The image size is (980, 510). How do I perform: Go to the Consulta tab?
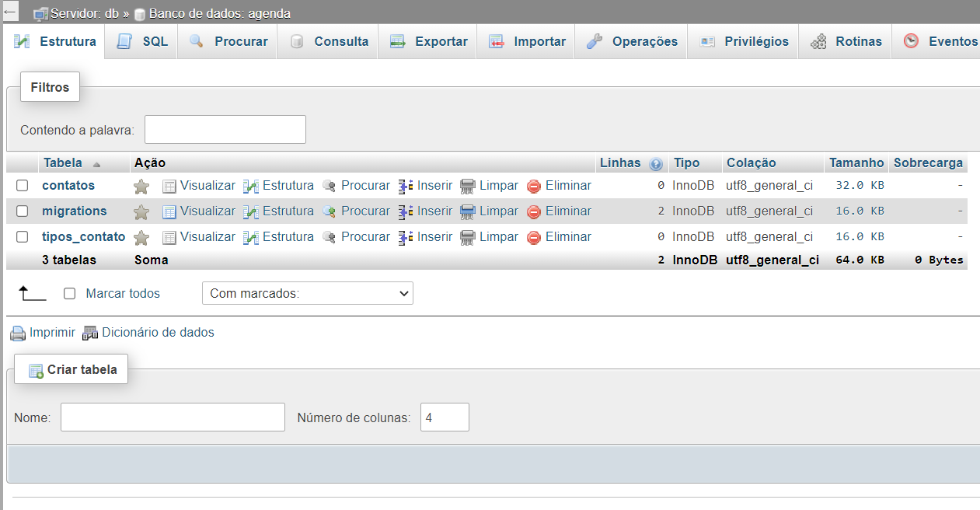328,42
